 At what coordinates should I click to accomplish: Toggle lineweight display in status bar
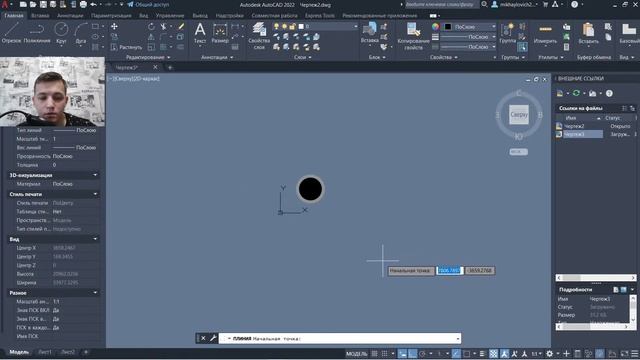(482, 353)
